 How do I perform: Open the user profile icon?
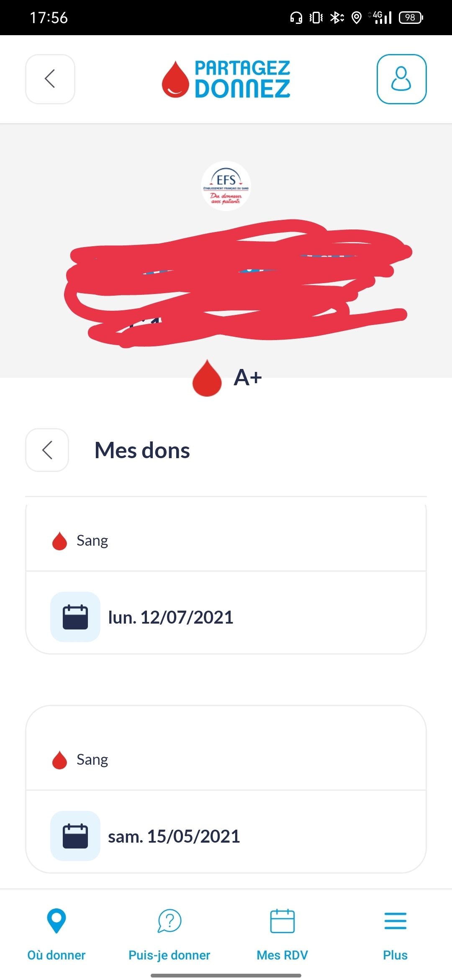point(401,79)
